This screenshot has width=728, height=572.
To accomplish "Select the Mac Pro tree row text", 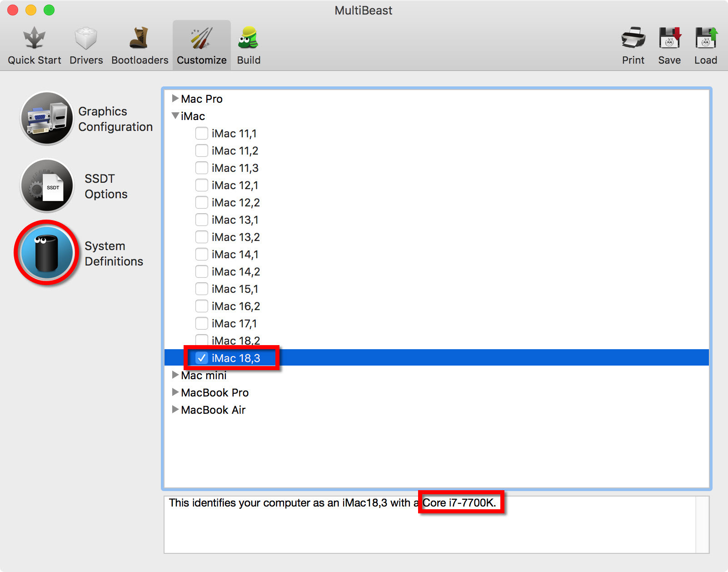I will click(202, 99).
